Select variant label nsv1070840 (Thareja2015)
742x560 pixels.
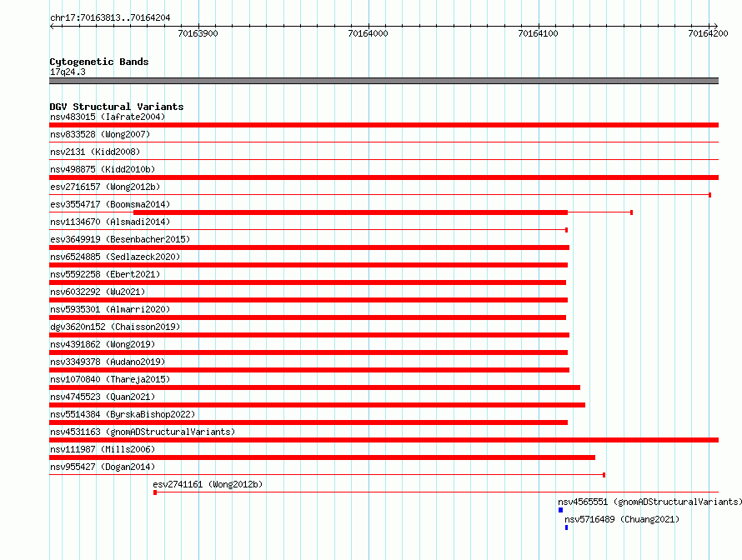click(x=110, y=379)
